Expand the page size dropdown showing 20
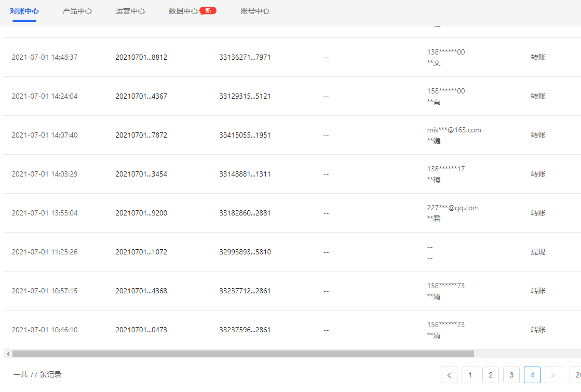This screenshot has width=581, height=392. click(x=575, y=375)
